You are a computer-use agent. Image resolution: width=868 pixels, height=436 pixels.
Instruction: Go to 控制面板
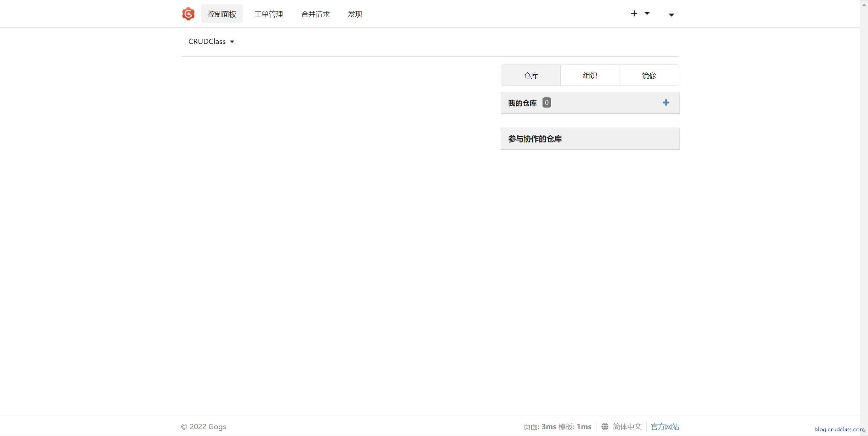[222, 14]
